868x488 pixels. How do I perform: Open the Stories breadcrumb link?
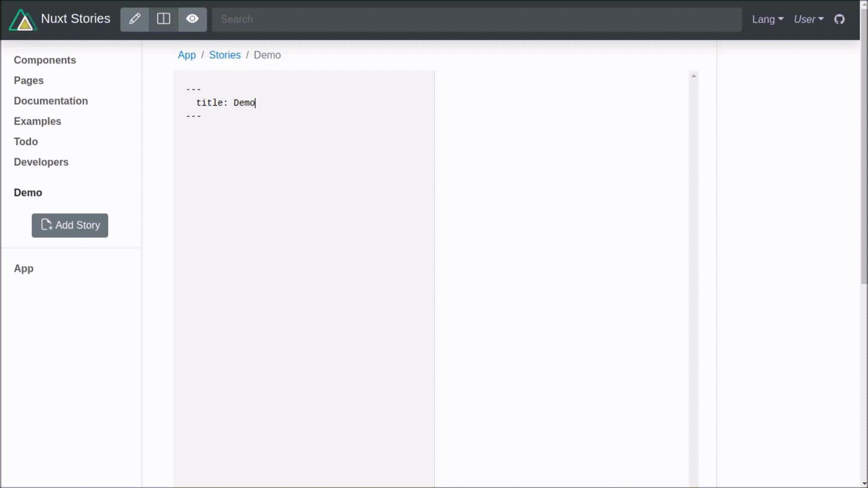click(x=225, y=55)
